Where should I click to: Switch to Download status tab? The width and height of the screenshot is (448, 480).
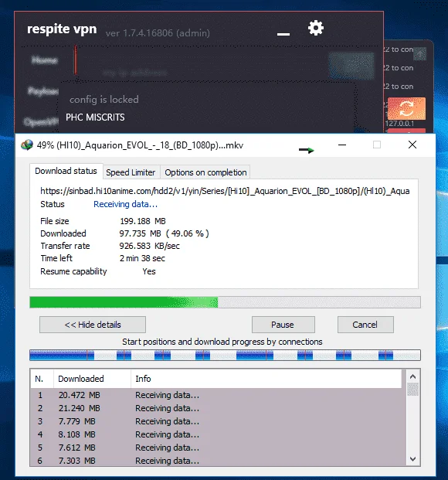[x=66, y=171]
